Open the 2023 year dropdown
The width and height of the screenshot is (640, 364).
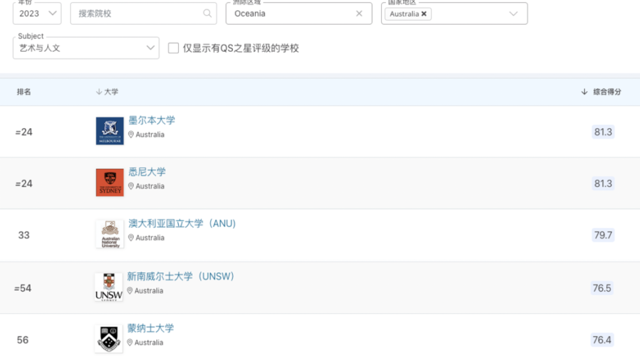(x=37, y=13)
